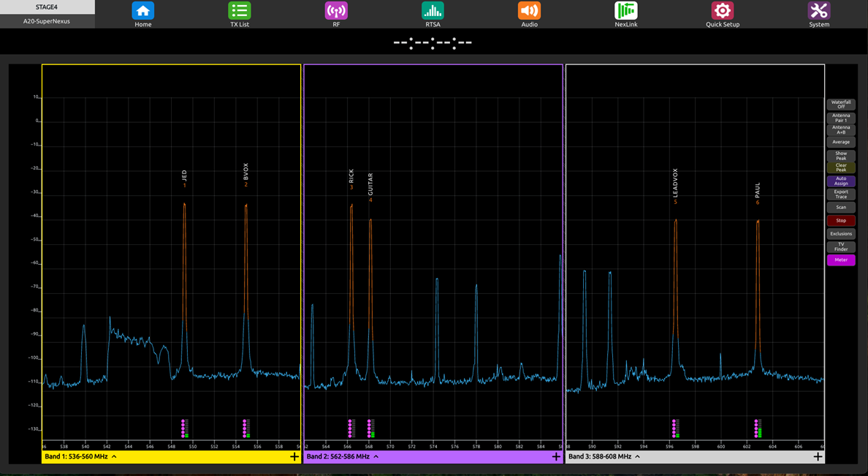Select the JED channel 1 marker
Image resolution: width=868 pixels, height=476 pixels.
coord(184,178)
